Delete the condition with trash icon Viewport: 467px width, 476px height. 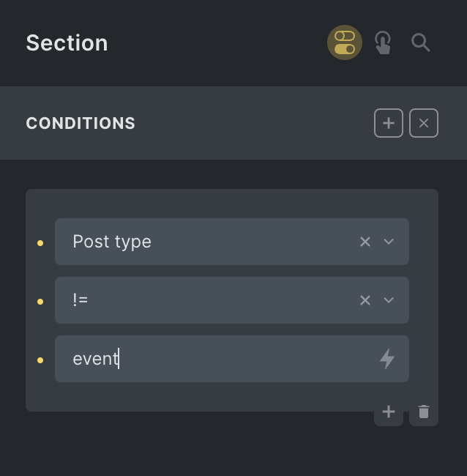click(424, 412)
